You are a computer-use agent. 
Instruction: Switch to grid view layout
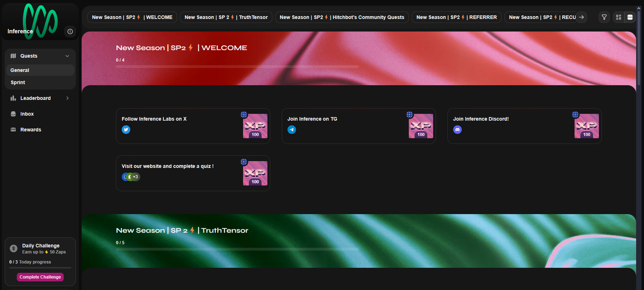(x=618, y=17)
